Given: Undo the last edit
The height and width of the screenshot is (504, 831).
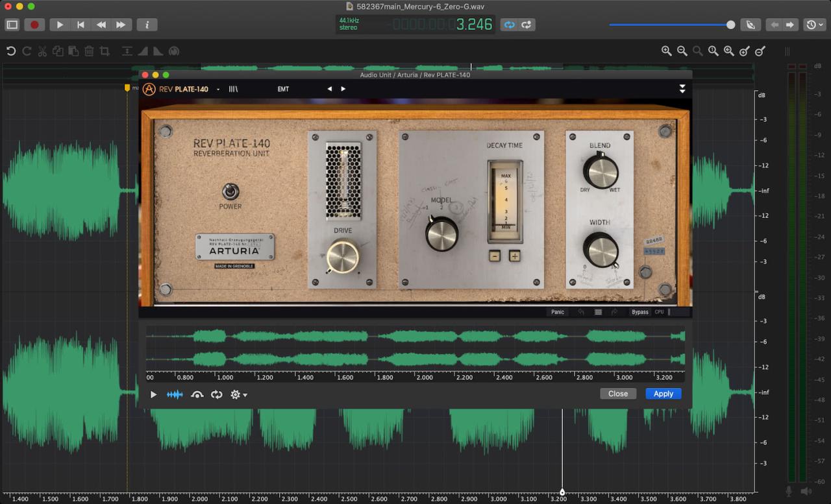Looking at the screenshot, I should pos(11,51).
